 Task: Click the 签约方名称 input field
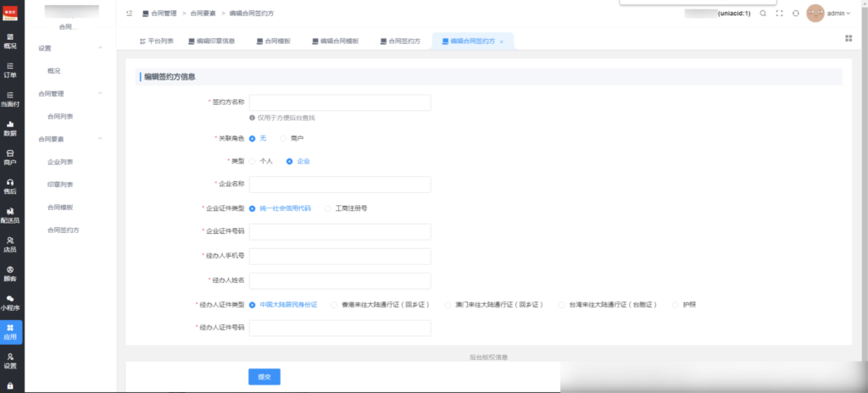click(x=339, y=102)
